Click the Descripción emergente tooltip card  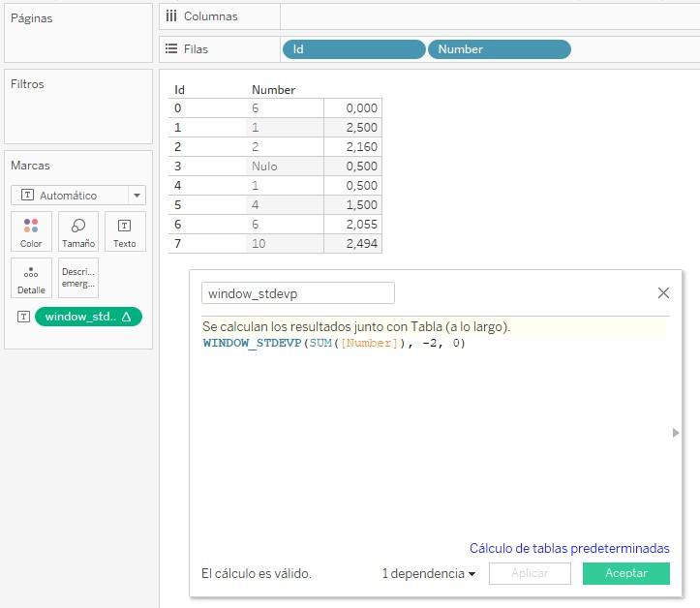coord(78,278)
